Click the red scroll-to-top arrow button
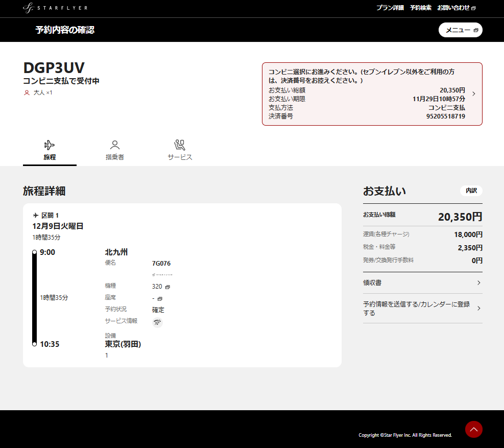Image resolution: width=504 pixels, height=448 pixels. 473,429
